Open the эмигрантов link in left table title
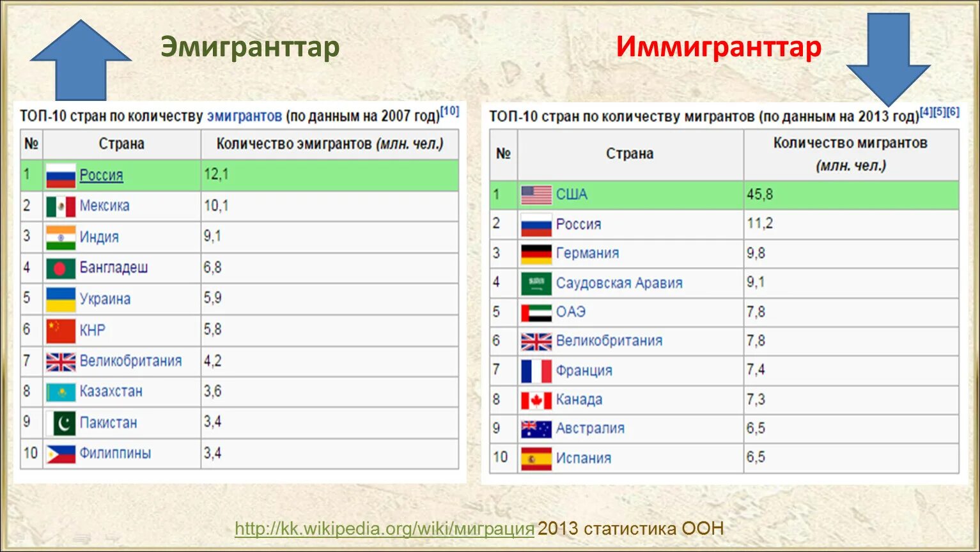Screen dimensions: 980x552 244,116
